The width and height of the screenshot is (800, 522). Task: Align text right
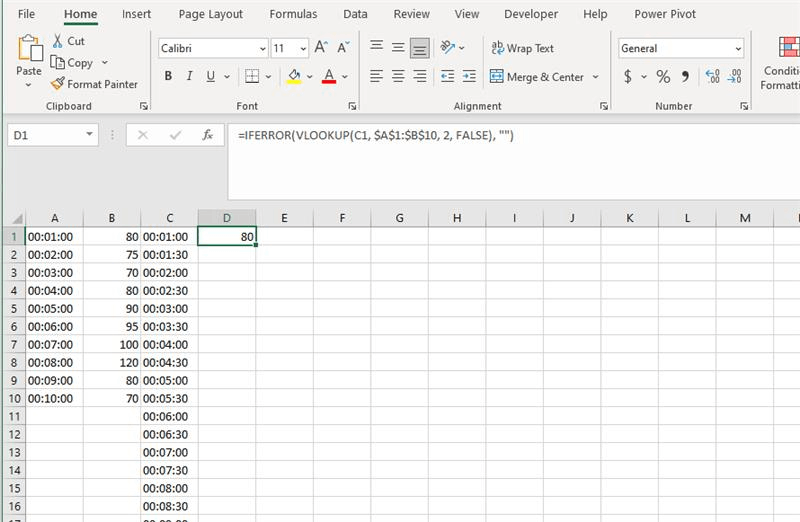point(419,77)
